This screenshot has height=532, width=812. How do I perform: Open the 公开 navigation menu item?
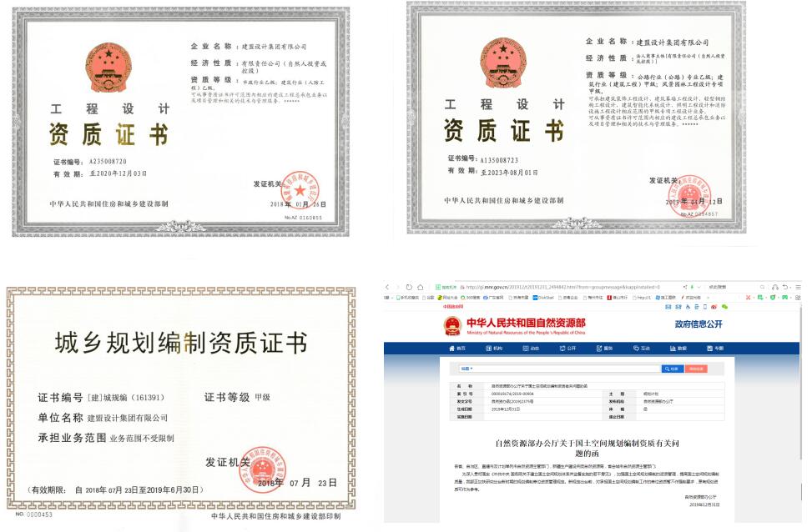pos(570,348)
